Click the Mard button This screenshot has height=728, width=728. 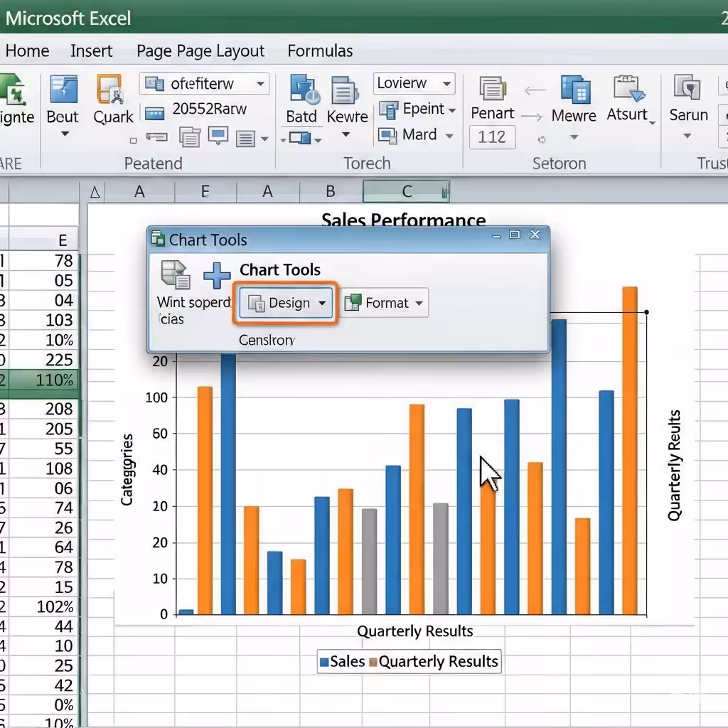click(408, 135)
